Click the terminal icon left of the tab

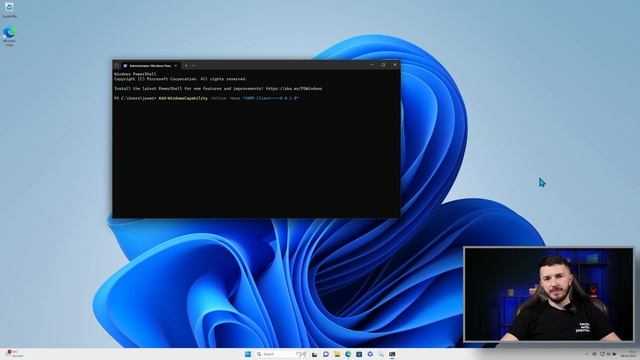click(117, 65)
